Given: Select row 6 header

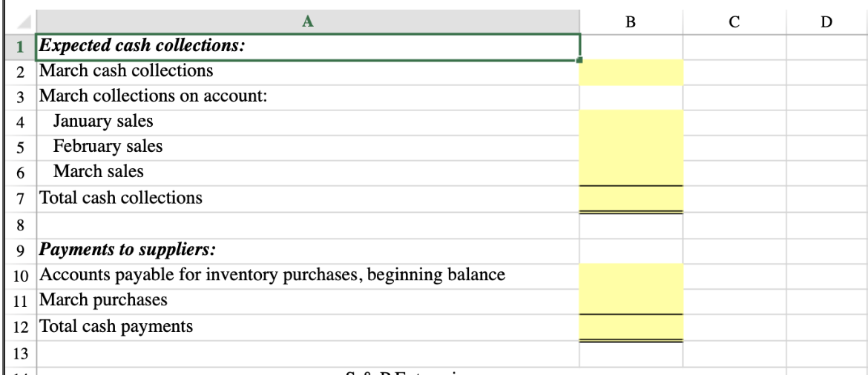Looking at the screenshot, I should point(21,173).
